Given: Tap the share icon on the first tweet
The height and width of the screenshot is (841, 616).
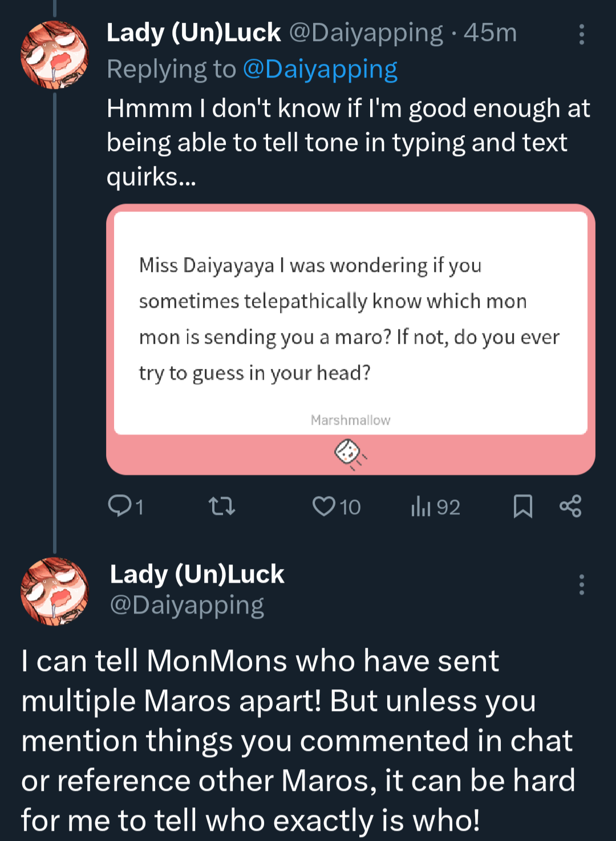Looking at the screenshot, I should click(570, 506).
